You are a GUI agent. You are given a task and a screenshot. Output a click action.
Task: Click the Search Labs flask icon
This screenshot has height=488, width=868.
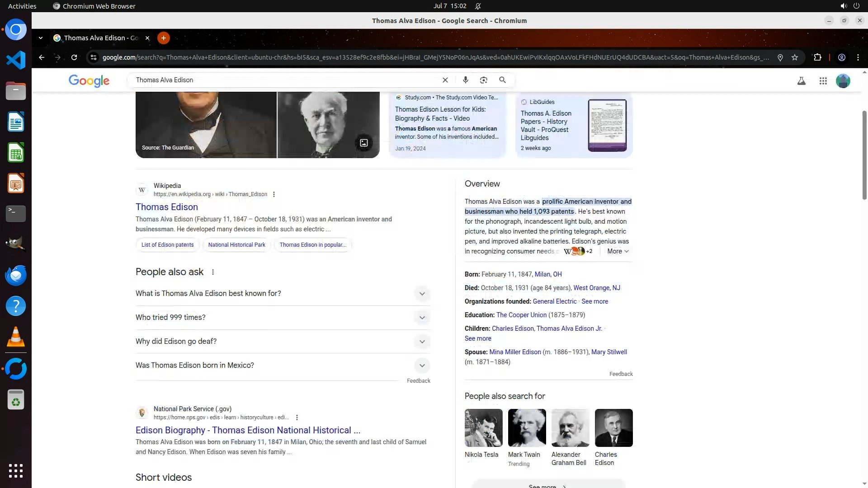[x=801, y=81]
